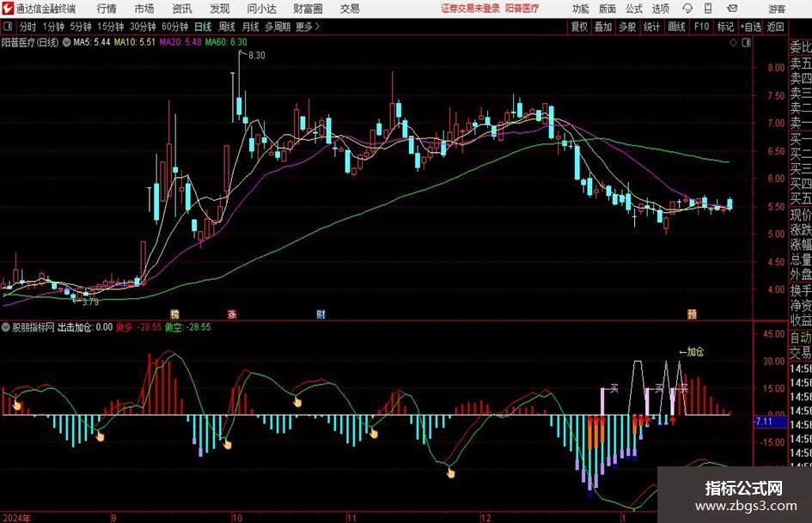Open the mobile phone icon in the top bar
This screenshot has height=523, width=812.
(708, 9)
